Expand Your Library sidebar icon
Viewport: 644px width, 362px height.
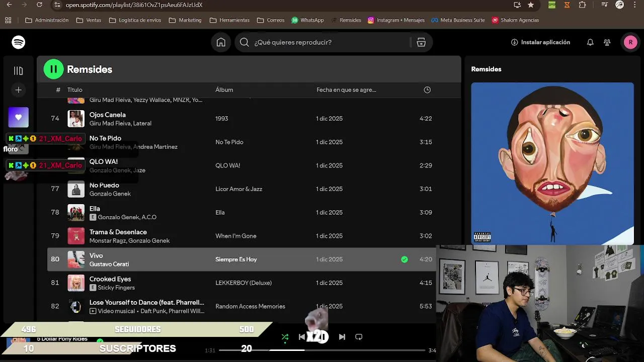(19, 71)
